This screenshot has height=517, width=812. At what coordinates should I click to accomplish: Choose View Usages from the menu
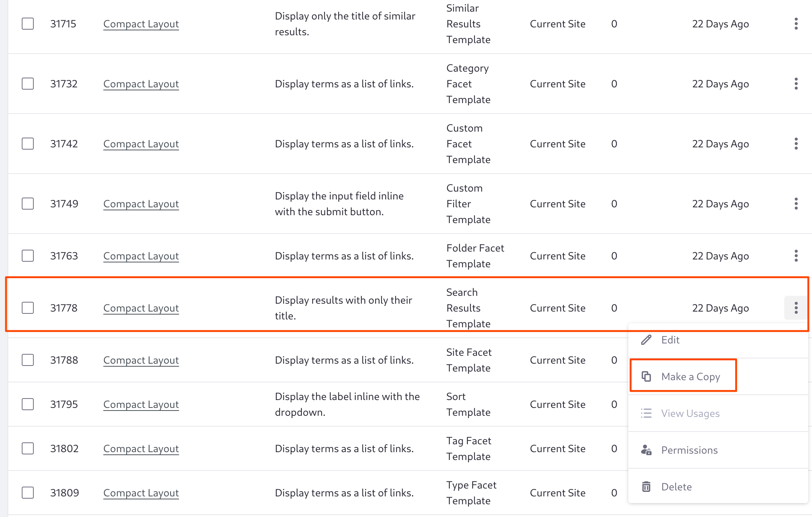pyautogui.click(x=718, y=413)
